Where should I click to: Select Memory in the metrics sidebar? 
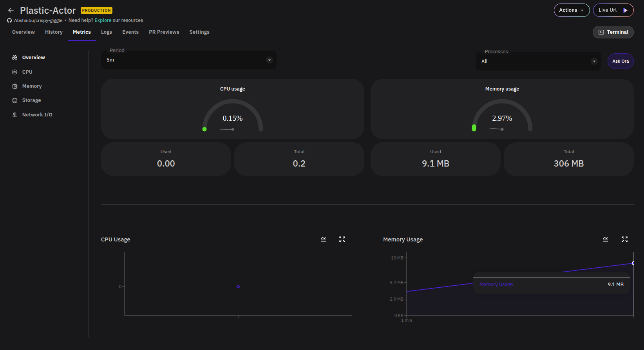[32, 86]
